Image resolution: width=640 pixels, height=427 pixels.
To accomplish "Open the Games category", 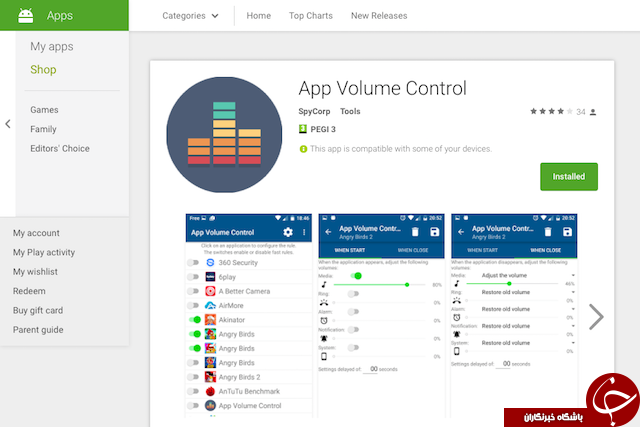I will [x=44, y=110].
